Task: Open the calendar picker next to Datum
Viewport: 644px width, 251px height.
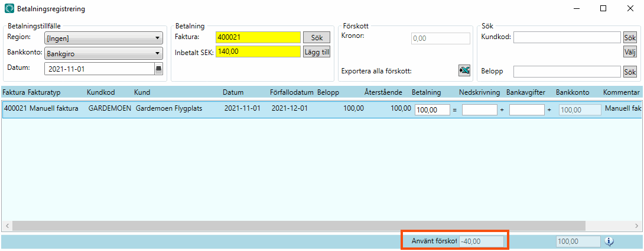Action: (158, 69)
